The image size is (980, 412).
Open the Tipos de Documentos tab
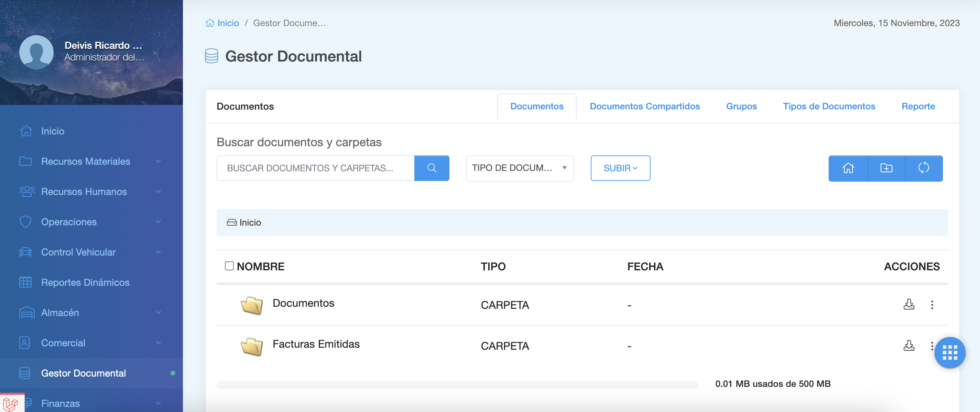pyautogui.click(x=829, y=106)
